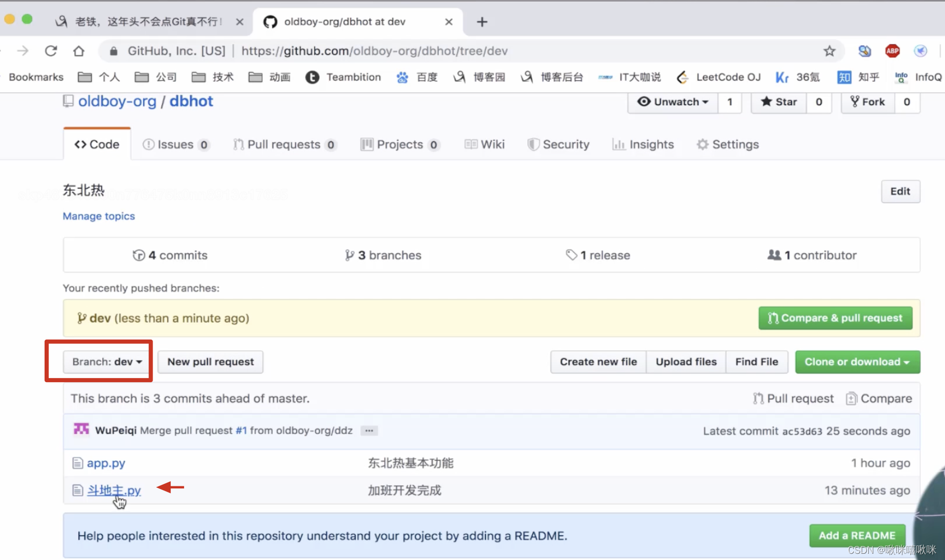Switch to the Projects tab

pyautogui.click(x=400, y=144)
